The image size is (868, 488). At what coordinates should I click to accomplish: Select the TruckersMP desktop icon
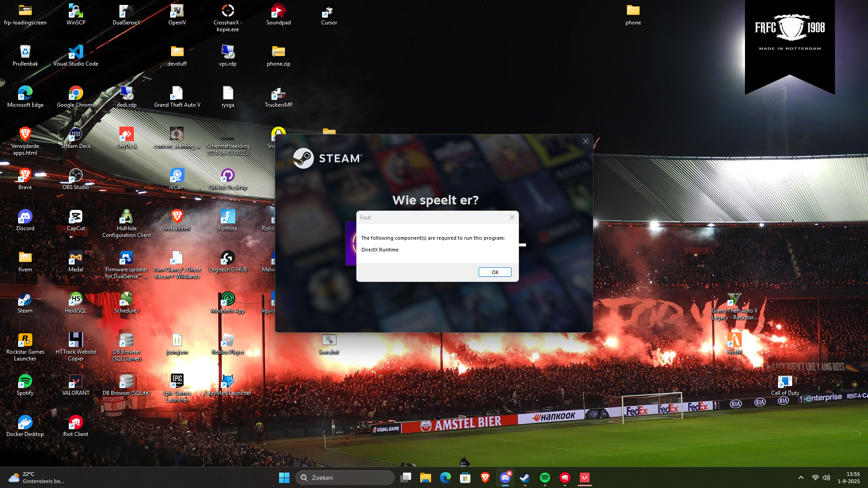[x=279, y=97]
